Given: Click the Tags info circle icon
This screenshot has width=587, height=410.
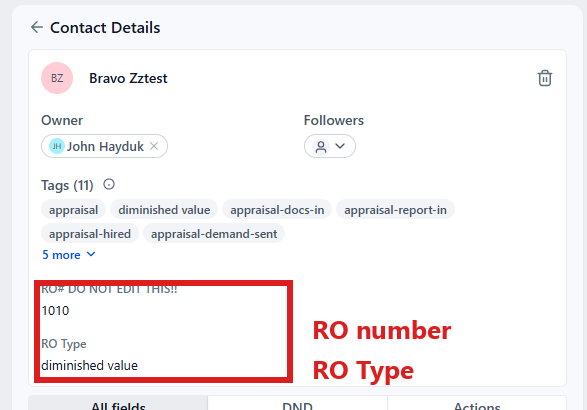Looking at the screenshot, I should click(x=109, y=184).
